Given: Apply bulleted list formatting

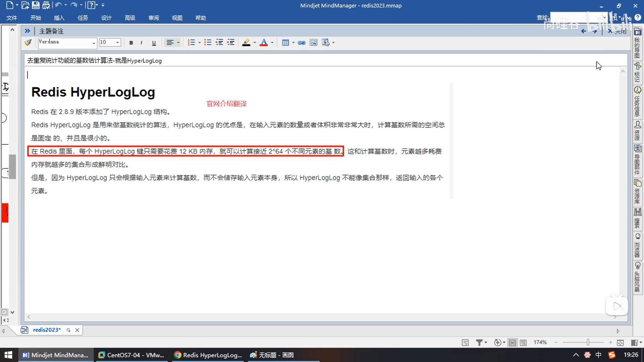Looking at the screenshot, I should [208, 43].
